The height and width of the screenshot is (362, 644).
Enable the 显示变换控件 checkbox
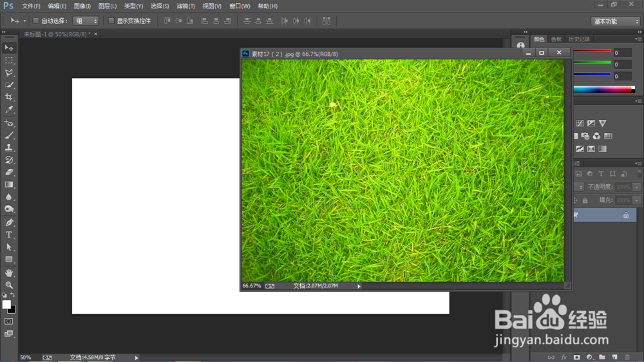(111, 21)
